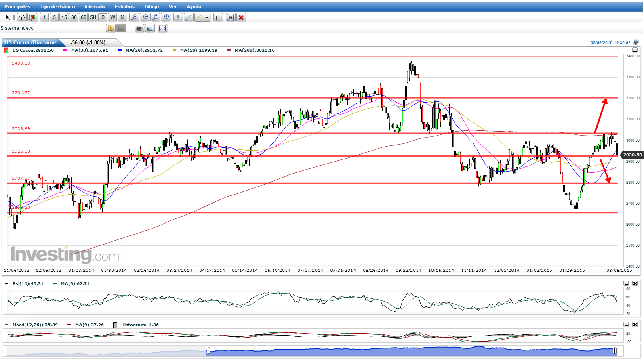Save chart as image icon

150,28
